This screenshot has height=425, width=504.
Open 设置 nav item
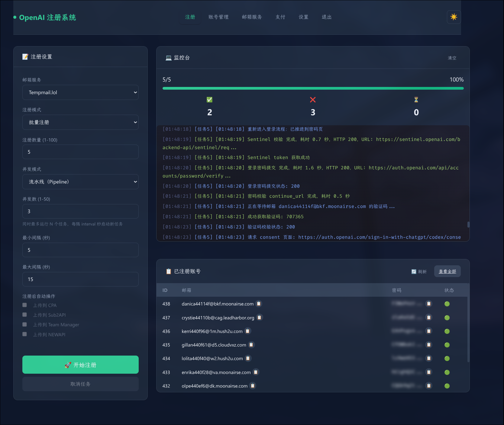[304, 17]
